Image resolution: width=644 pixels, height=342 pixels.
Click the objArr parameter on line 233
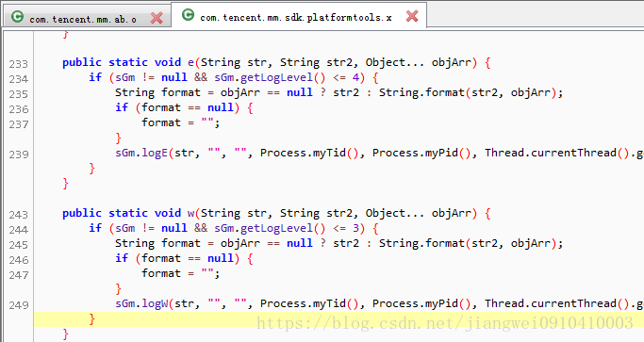(x=451, y=63)
